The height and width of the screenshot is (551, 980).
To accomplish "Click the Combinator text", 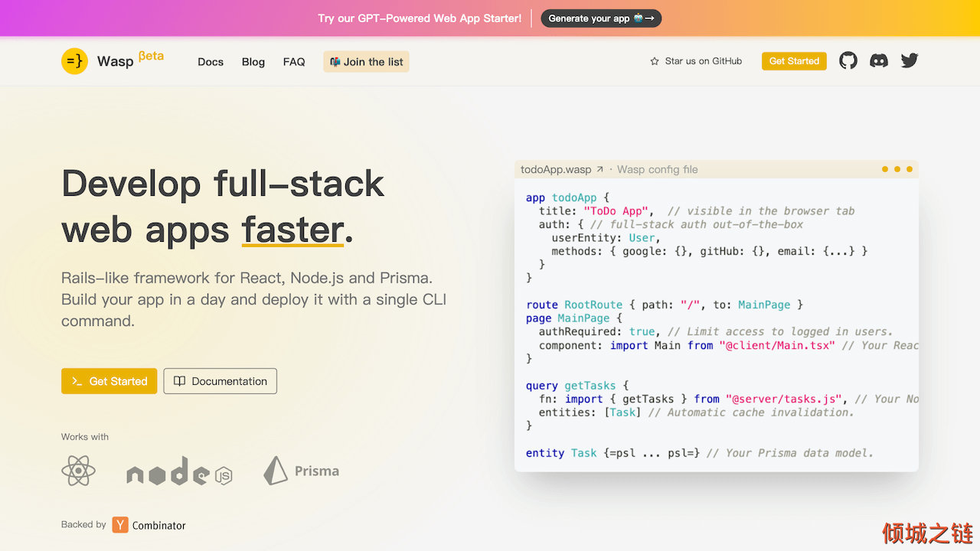I will (159, 526).
